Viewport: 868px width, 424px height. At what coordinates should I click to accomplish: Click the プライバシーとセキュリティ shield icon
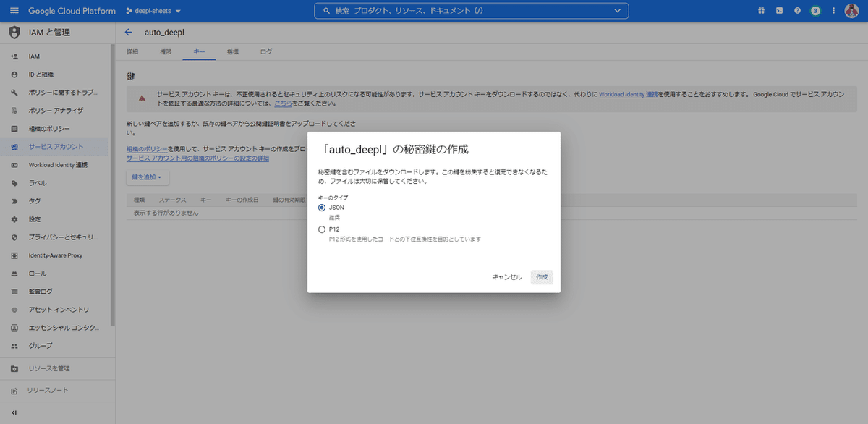click(14, 237)
